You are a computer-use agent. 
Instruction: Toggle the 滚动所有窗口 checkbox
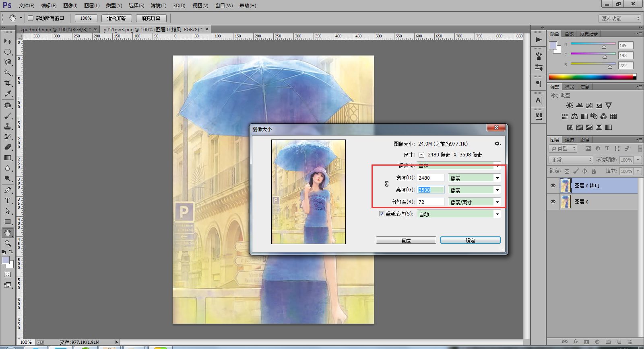tap(31, 18)
